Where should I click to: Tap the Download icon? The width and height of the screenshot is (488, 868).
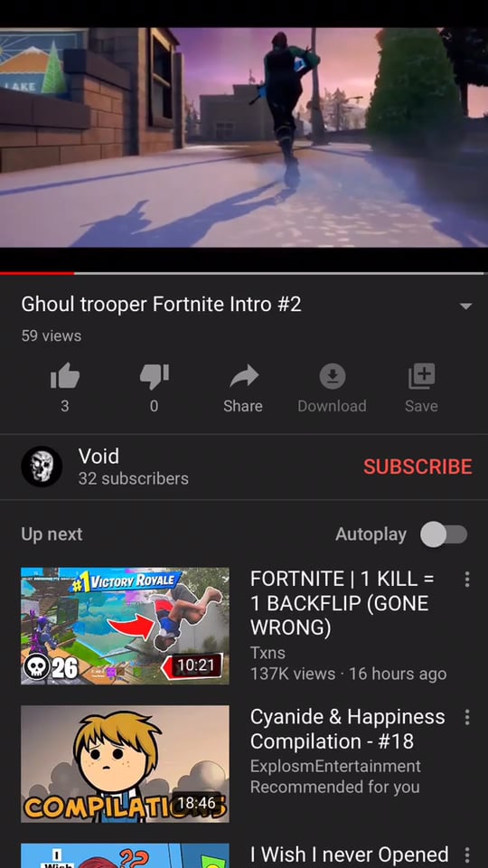pos(333,376)
